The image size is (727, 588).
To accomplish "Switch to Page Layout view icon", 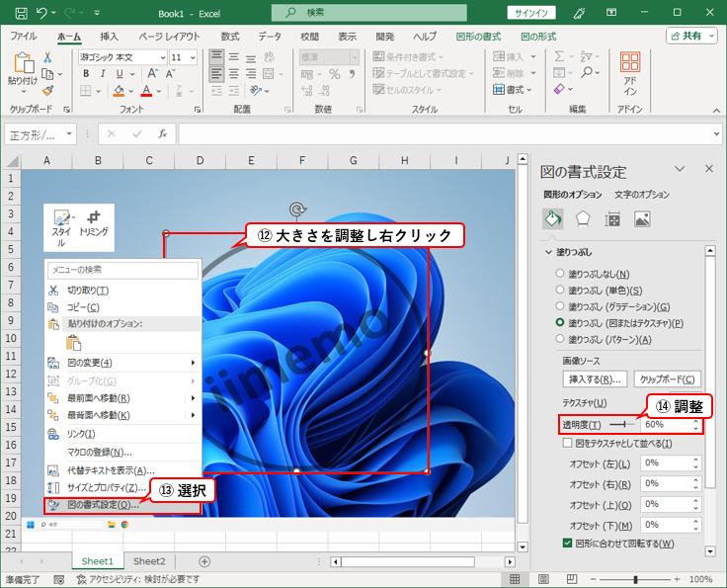I will [x=543, y=579].
